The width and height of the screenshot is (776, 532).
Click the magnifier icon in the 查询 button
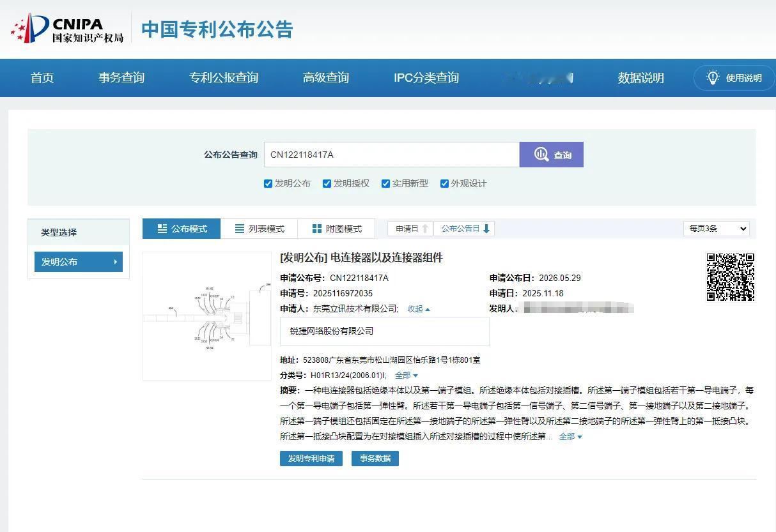541,155
